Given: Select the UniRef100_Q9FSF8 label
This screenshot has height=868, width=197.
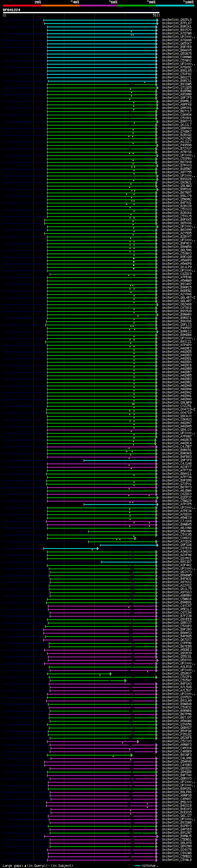Looking at the screenshot, I should pyautogui.click(x=177, y=460).
